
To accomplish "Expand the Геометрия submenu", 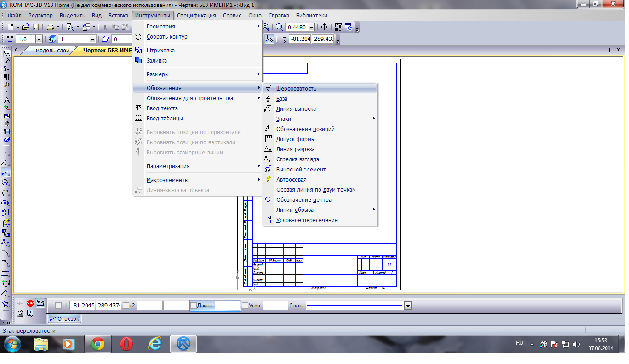I will [x=197, y=27].
